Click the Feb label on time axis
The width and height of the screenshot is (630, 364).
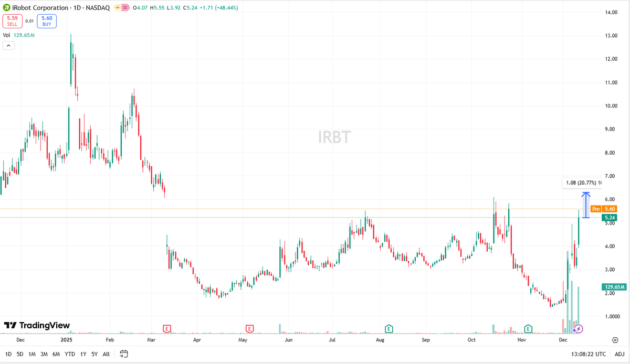(x=110, y=340)
